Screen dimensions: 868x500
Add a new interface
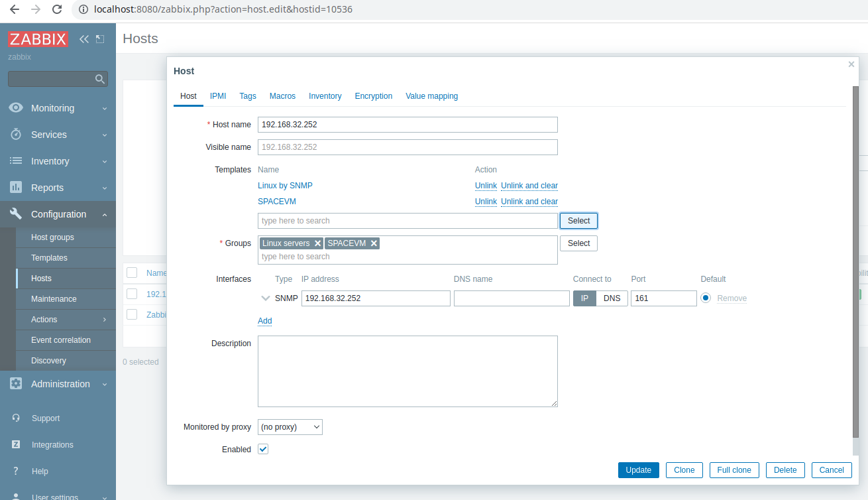click(265, 321)
